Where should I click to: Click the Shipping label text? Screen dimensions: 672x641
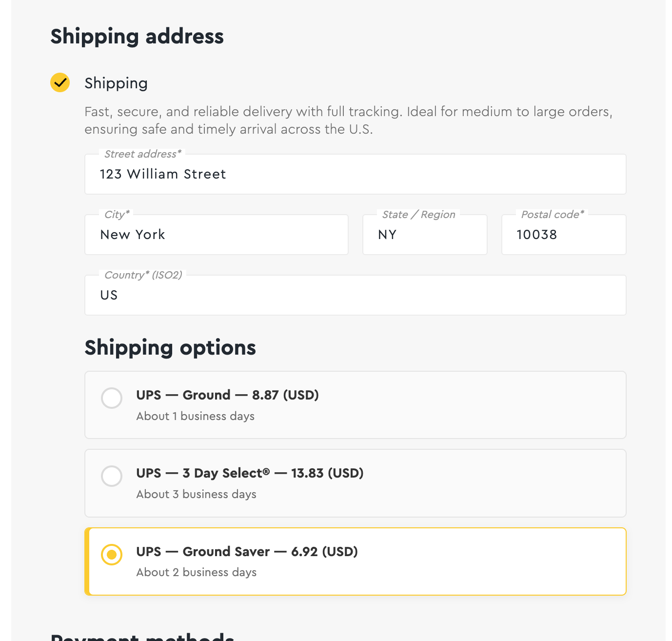pyautogui.click(x=116, y=83)
